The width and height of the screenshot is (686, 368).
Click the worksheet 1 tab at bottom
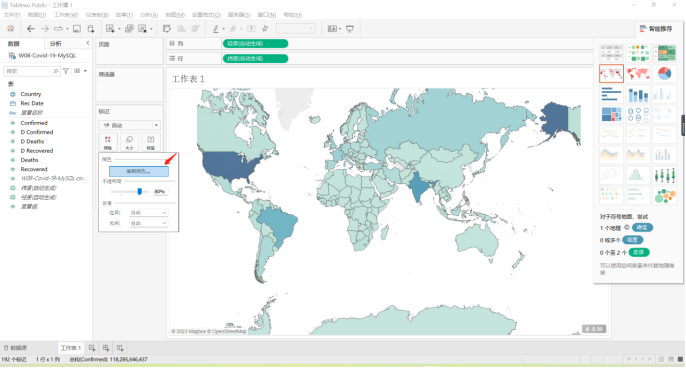pyautogui.click(x=71, y=348)
